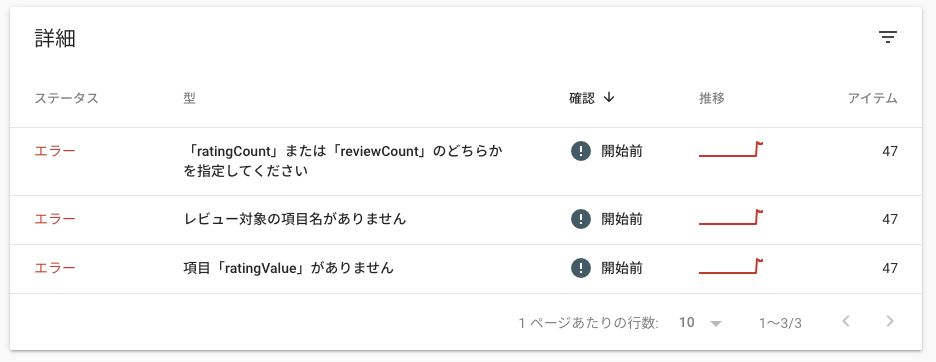Click the sort arrow next to 確認
The width and height of the screenshot is (936, 362).
(609, 99)
